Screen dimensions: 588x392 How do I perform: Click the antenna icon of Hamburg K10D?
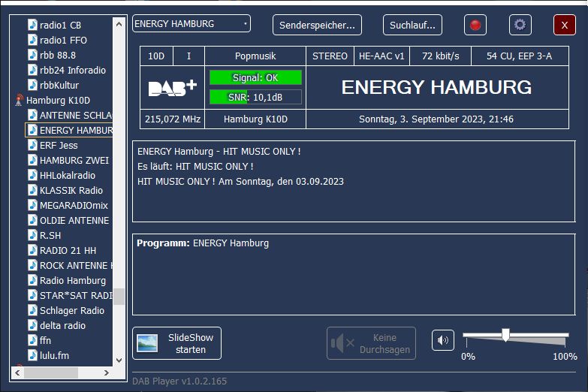pos(18,100)
